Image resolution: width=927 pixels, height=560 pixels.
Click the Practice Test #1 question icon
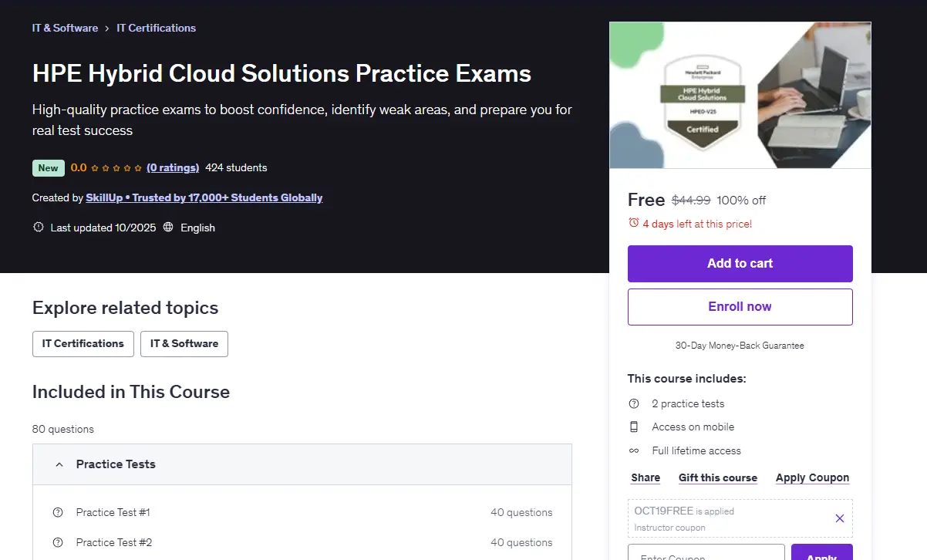pyautogui.click(x=58, y=512)
